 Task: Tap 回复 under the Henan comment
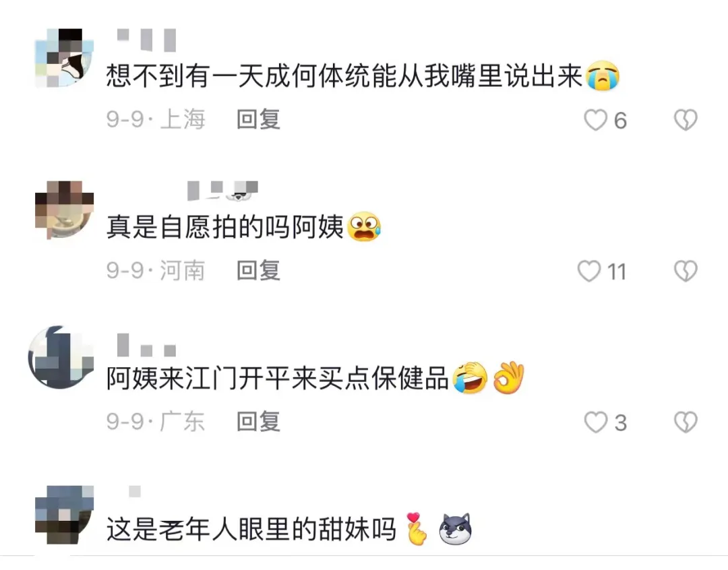(x=258, y=271)
